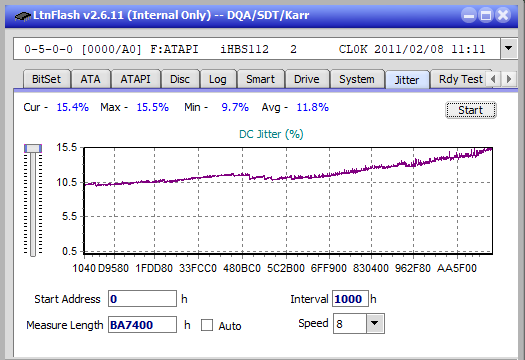The width and height of the screenshot is (525, 360).
Task: Focus the Measure Length field
Action: click(x=142, y=325)
